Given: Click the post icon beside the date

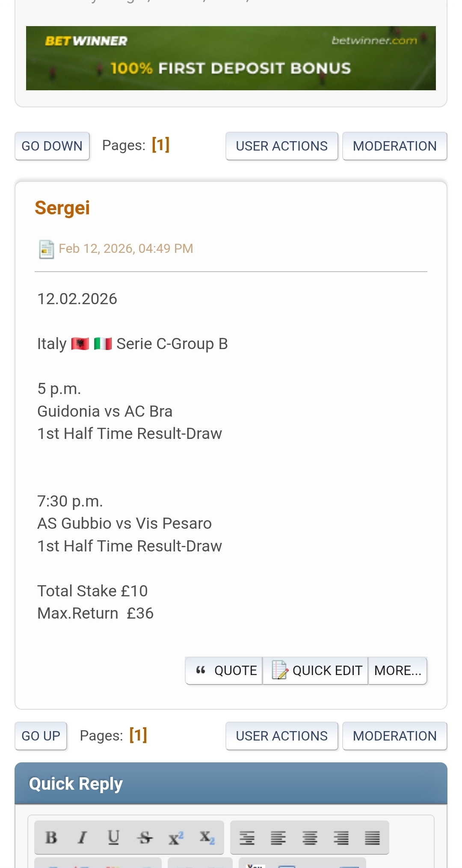Looking at the screenshot, I should pos(46,249).
